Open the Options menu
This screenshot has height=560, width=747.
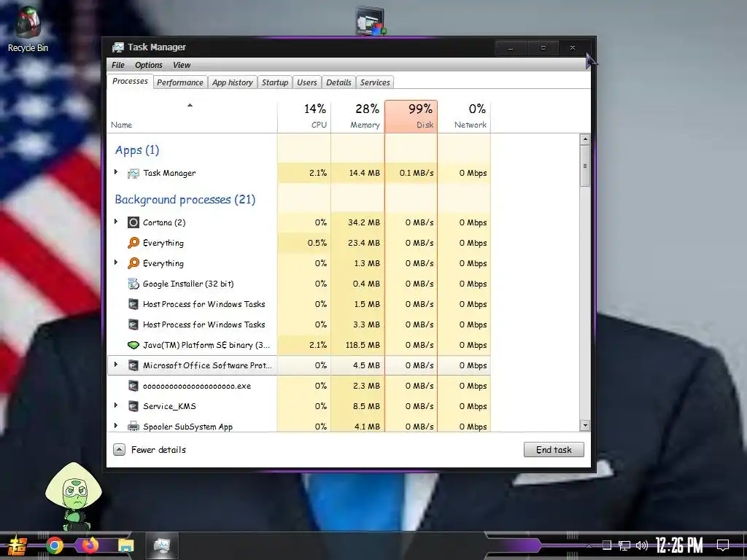click(x=149, y=65)
